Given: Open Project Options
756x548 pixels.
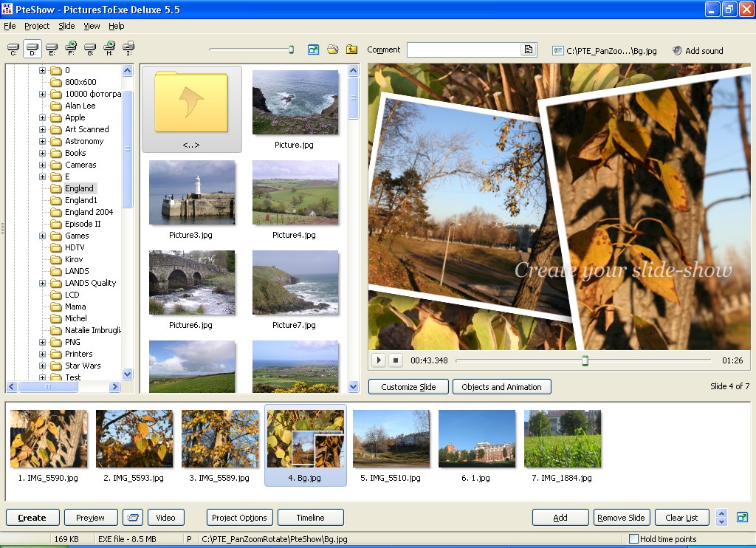Looking at the screenshot, I should pyautogui.click(x=240, y=518).
